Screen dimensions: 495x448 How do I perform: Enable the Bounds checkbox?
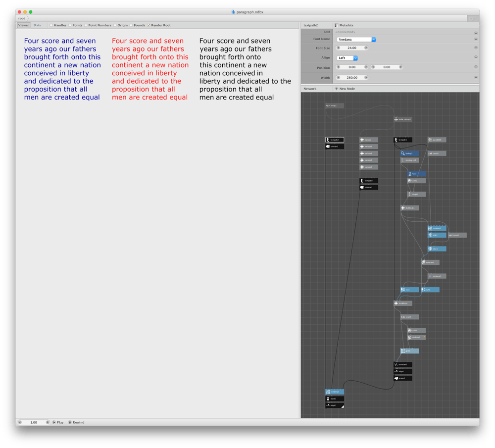131,25
